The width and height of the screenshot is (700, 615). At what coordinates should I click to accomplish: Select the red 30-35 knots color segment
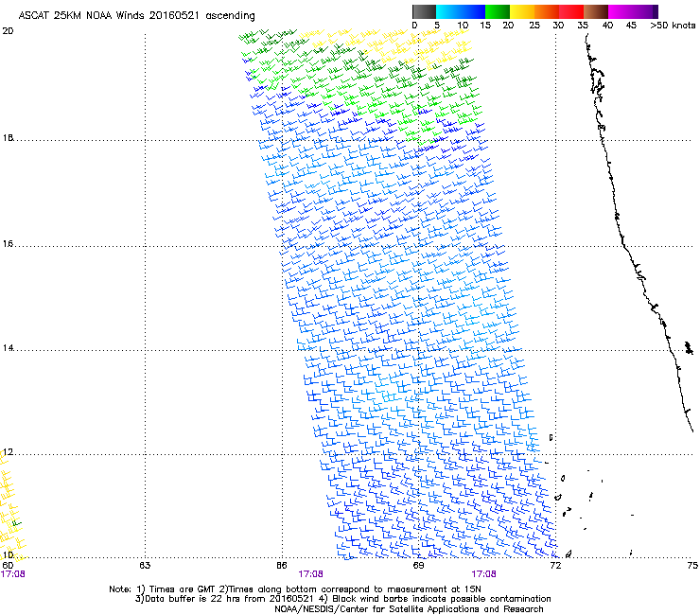[x=571, y=11]
